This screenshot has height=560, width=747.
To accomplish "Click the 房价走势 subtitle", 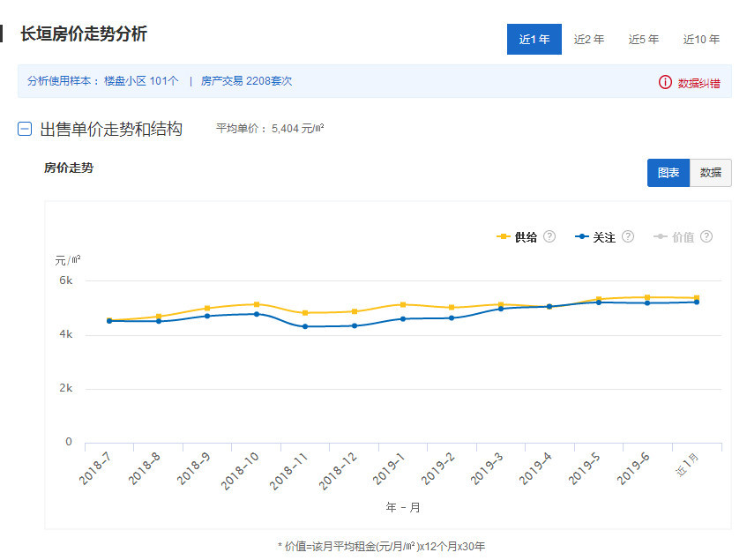I will [x=69, y=168].
